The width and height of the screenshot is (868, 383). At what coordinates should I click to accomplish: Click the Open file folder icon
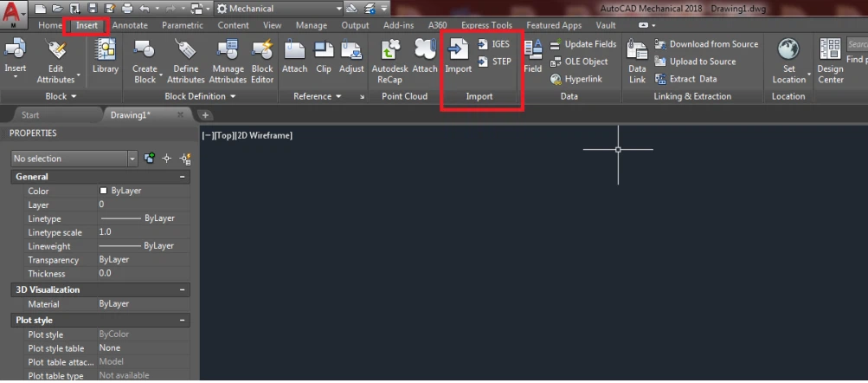(x=57, y=9)
